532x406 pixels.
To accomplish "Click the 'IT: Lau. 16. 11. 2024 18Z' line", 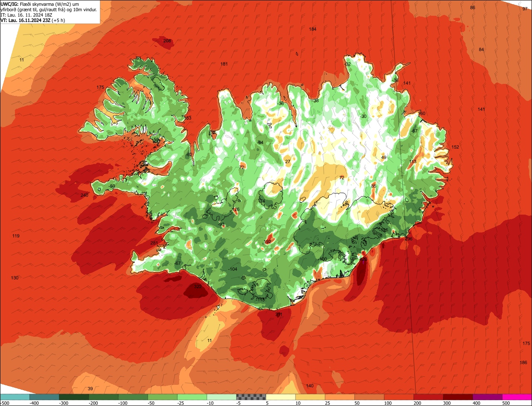I will [x=27, y=15].
